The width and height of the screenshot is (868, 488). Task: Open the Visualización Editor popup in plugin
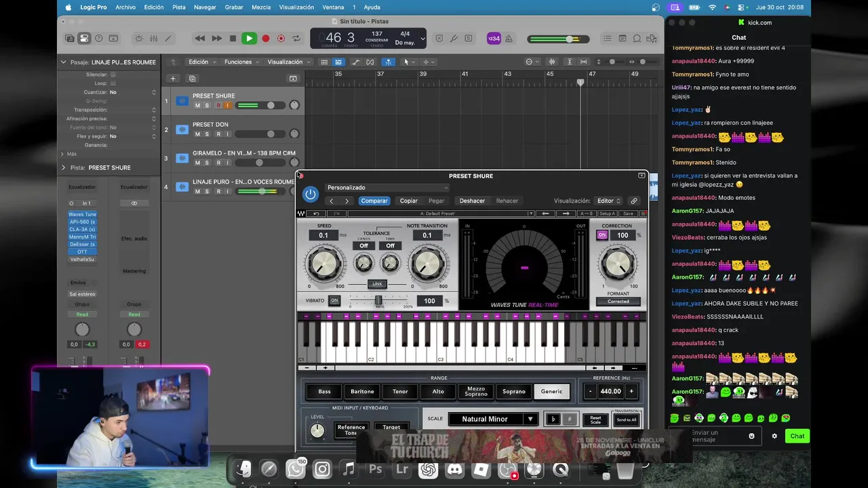tap(608, 201)
